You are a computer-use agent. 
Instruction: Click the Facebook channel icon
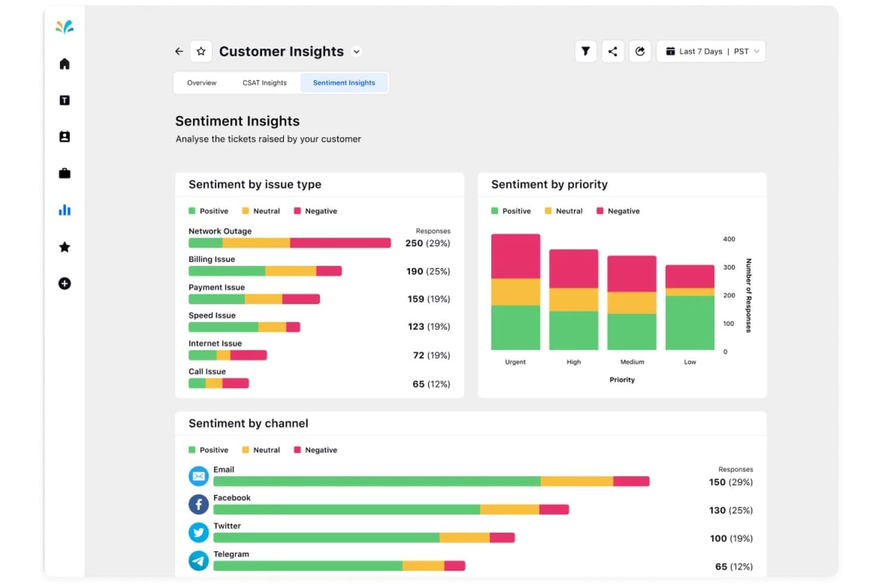click(198, 504)
